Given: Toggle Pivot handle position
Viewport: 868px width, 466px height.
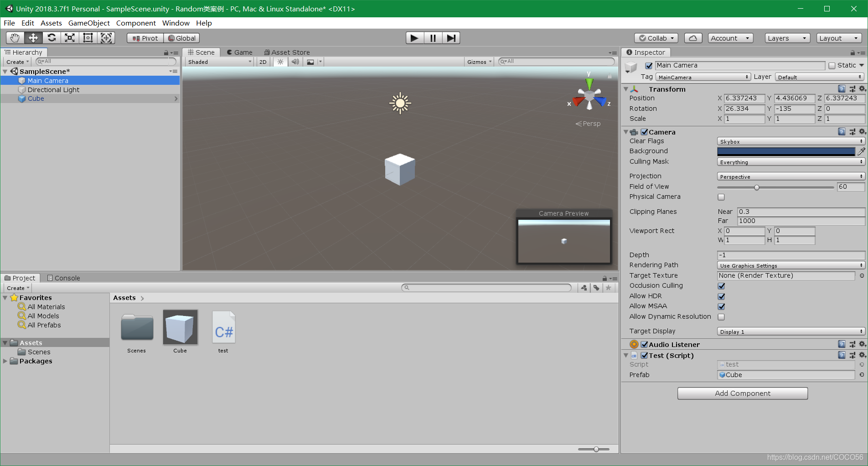Looking at the screenshot, I should tap(145, 38).
